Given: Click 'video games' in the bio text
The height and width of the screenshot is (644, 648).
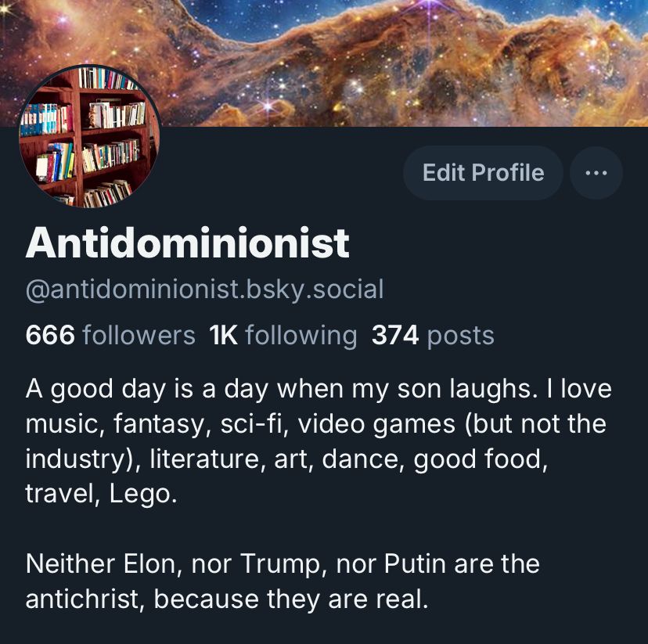Looking at the screenshot, I should coord(376,425).
